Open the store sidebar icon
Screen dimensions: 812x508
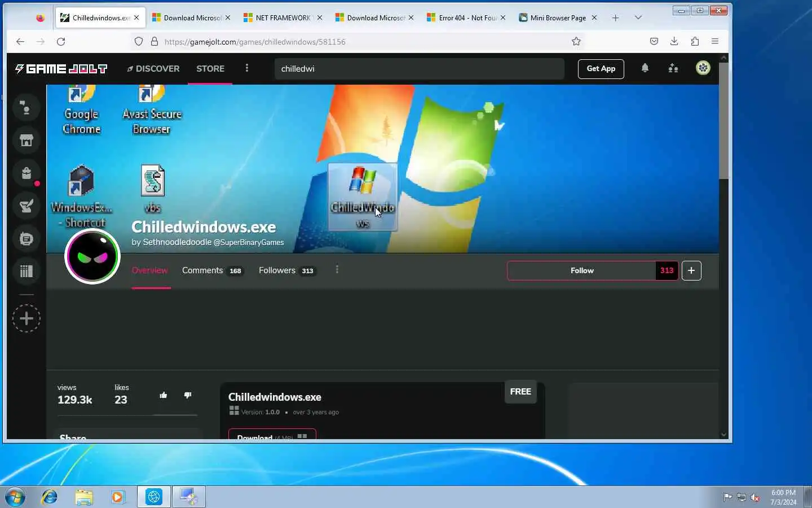26,141
